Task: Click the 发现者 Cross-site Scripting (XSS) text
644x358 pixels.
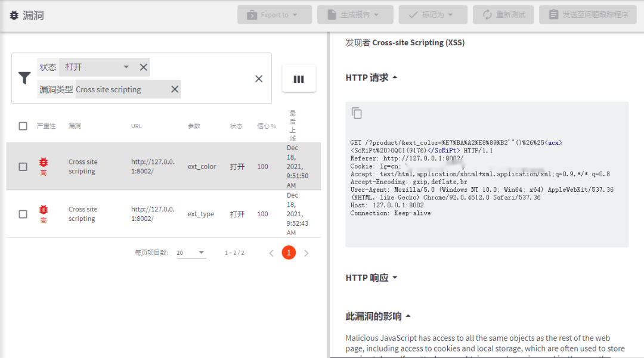Action: (405, 43)
